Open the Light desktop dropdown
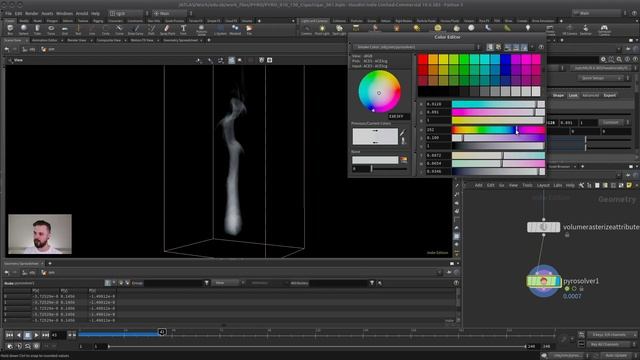The height and width of the screenshot is (360, 640). click(128, 13)
